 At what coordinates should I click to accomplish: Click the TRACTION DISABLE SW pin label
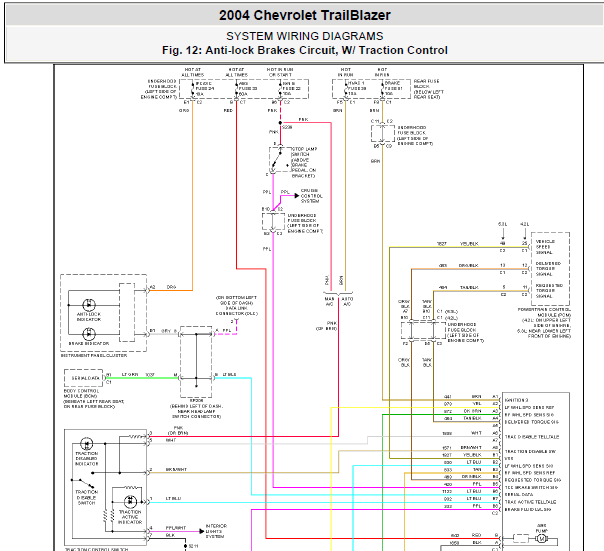pyautogui.click(x=530, y=451)
